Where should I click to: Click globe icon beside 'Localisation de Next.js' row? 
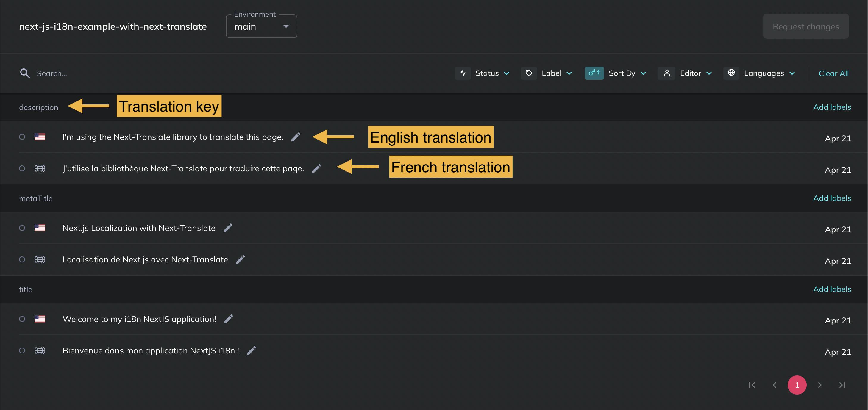point(40,259)
